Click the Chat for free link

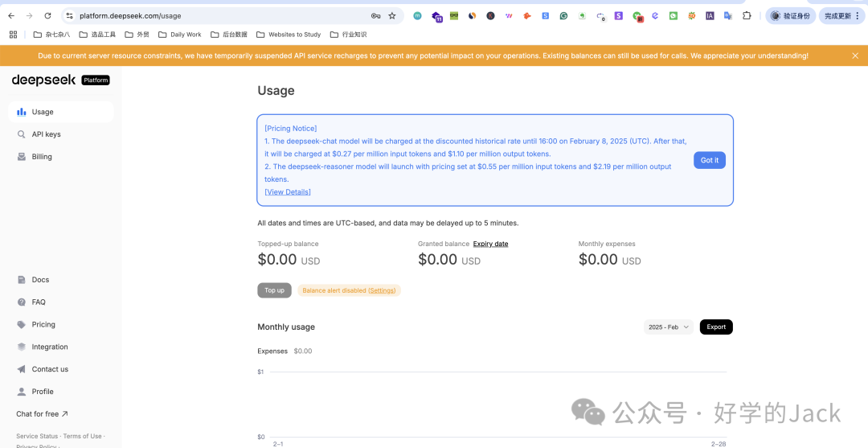pos(42,413)
